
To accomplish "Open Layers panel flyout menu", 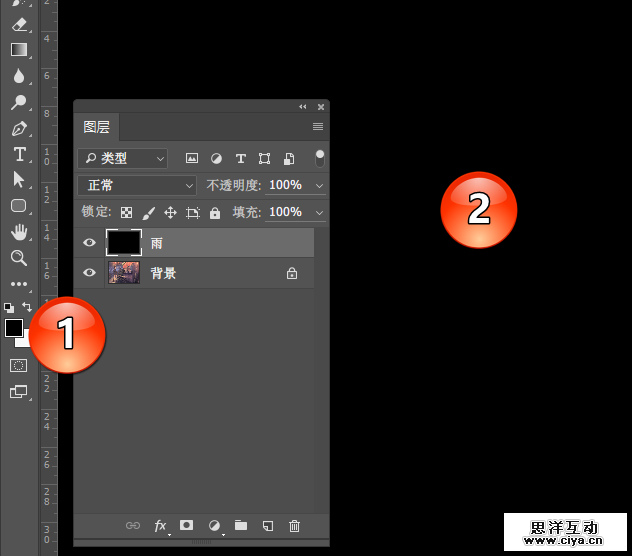I will [318, 127].
